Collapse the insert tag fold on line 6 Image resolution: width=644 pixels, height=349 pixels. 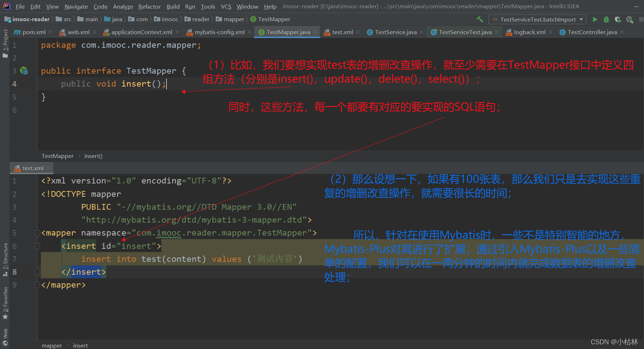37,246
